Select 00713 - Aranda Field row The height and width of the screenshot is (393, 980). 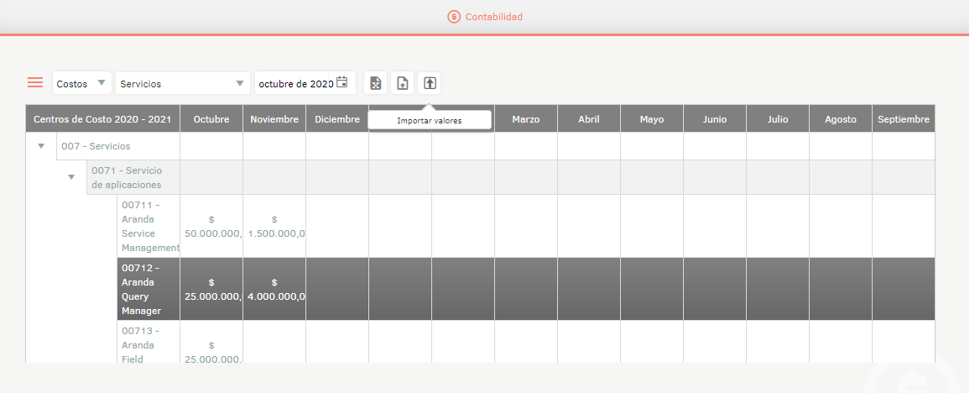click(525, 342)
